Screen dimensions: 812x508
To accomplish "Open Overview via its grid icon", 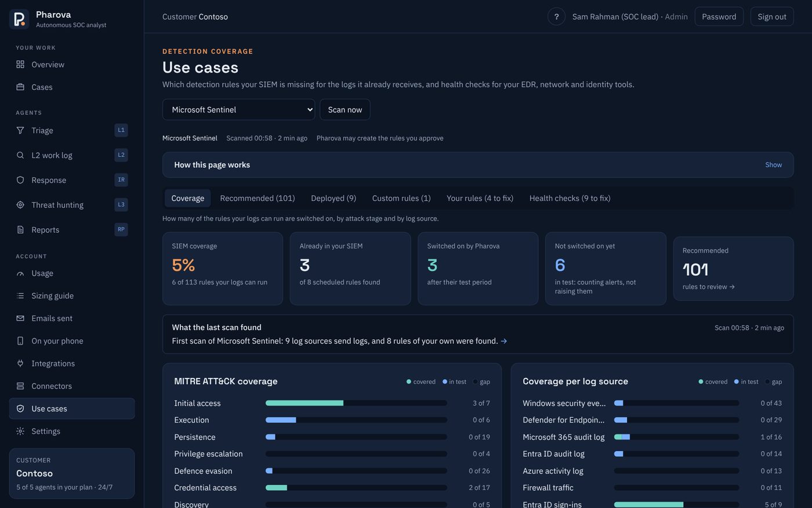I will (x=20, y=64).
